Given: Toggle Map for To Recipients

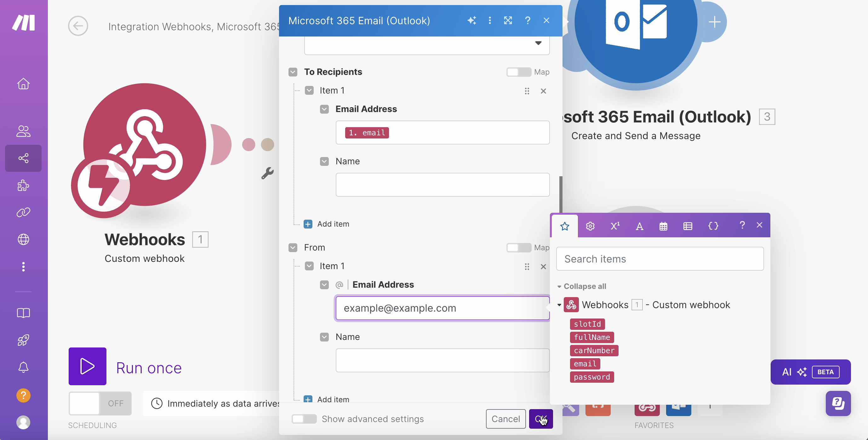Looking at the screenshot, I should [519, 72].
